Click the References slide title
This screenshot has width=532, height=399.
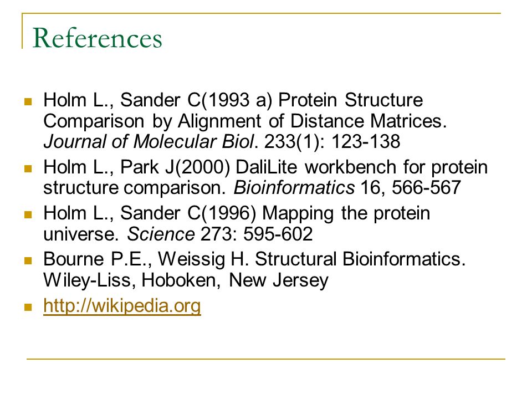click(x=98, y=38)
